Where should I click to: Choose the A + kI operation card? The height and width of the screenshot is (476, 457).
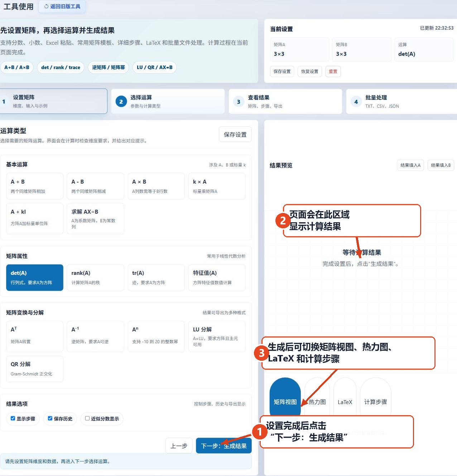click(x=35, y=219)
